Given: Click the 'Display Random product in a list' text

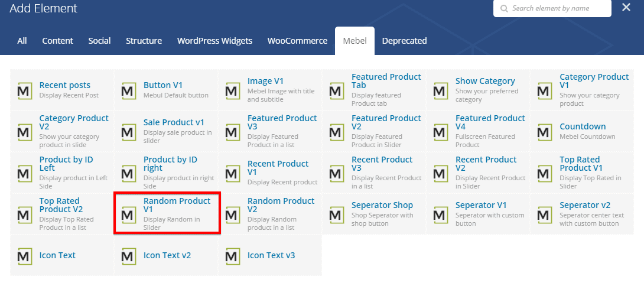Looking at the screenshot, I should click(x=272, y=223).
